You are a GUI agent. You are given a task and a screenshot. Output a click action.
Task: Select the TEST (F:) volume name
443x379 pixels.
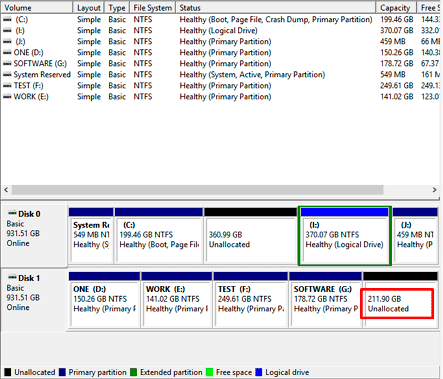click(28, 86)
